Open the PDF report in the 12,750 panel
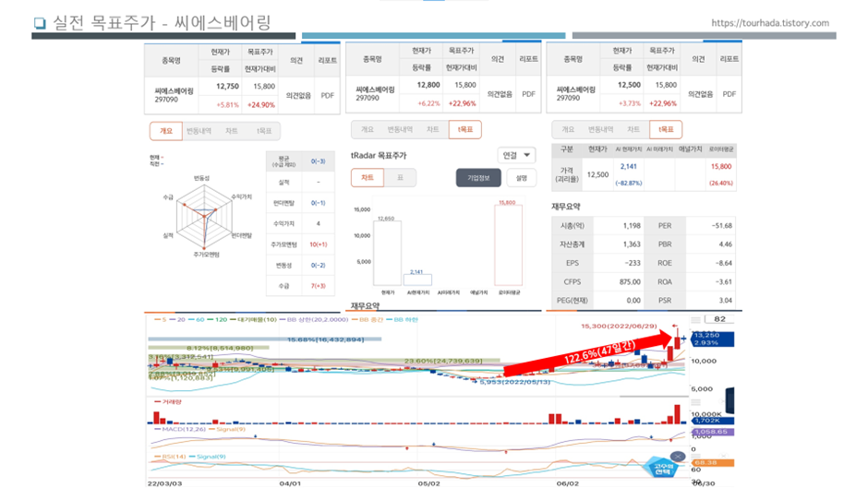Image resolution: width=868 pixels, height=488 pixels. (x=327, y=95)
